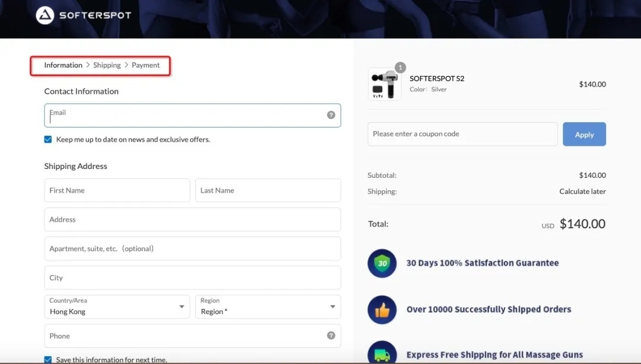This screenshot has width=641, height=364.
Task: Click the item quantity badge on the product
Action: pos(400,68)
